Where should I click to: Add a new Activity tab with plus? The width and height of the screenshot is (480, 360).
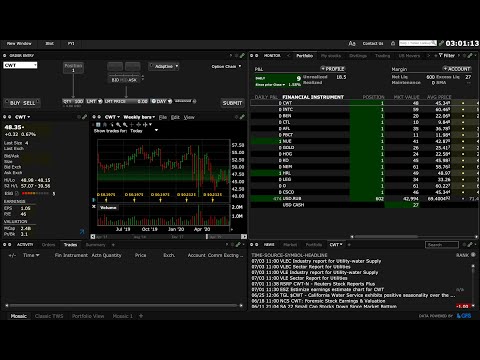113,245
